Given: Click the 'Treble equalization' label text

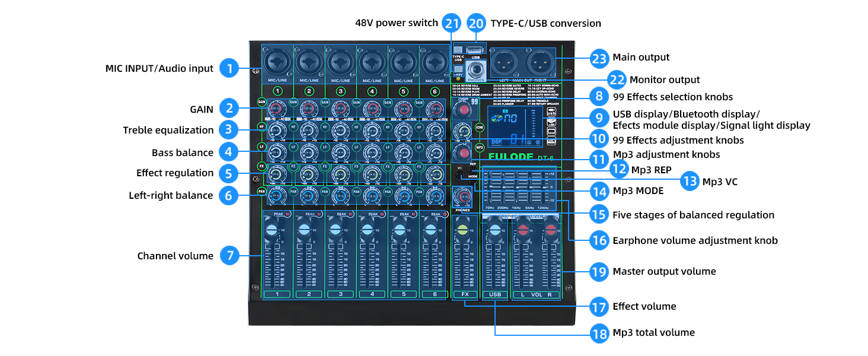Looking at the screenshot, I should (168, 130).
